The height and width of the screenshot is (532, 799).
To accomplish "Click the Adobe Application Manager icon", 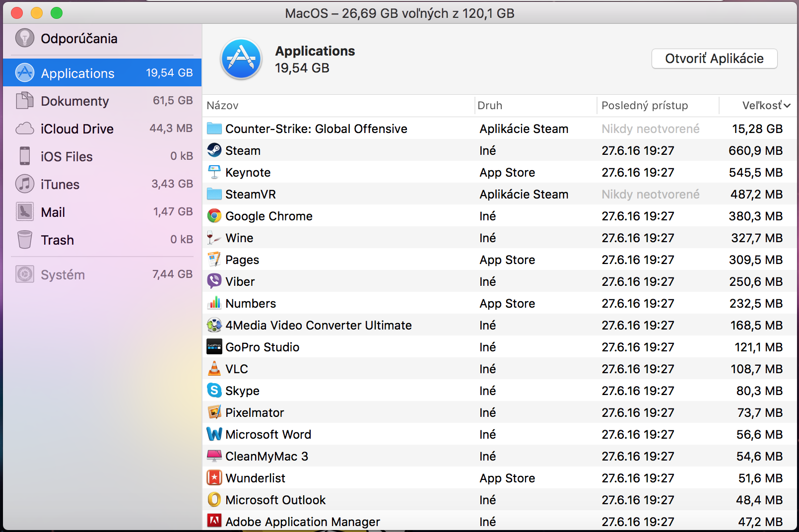I will click(214, 521).
